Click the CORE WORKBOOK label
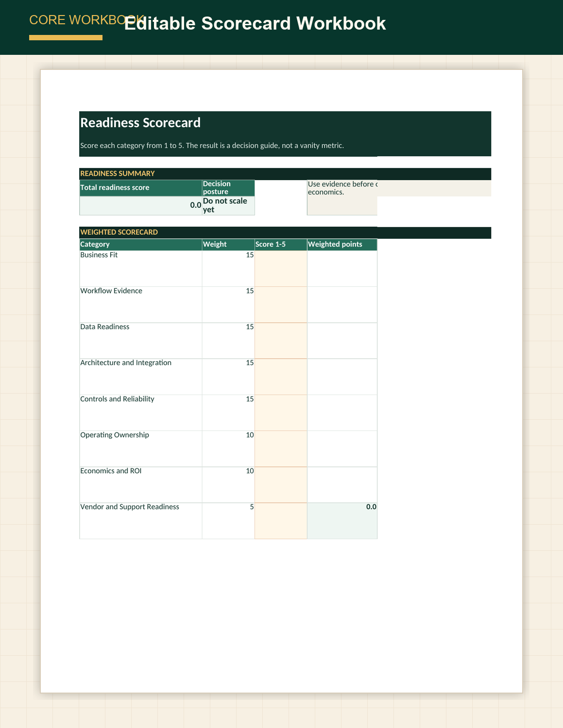Screen dimensions: 563x728 86,20
